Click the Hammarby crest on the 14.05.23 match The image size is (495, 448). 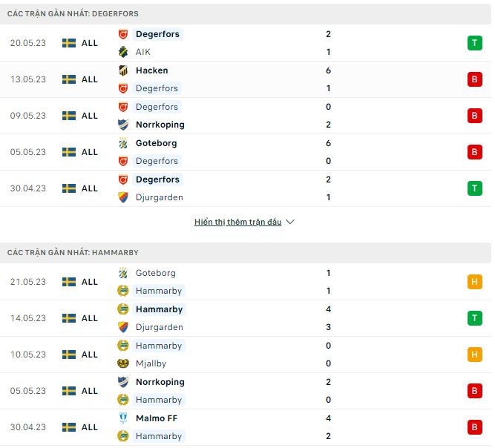123,309
